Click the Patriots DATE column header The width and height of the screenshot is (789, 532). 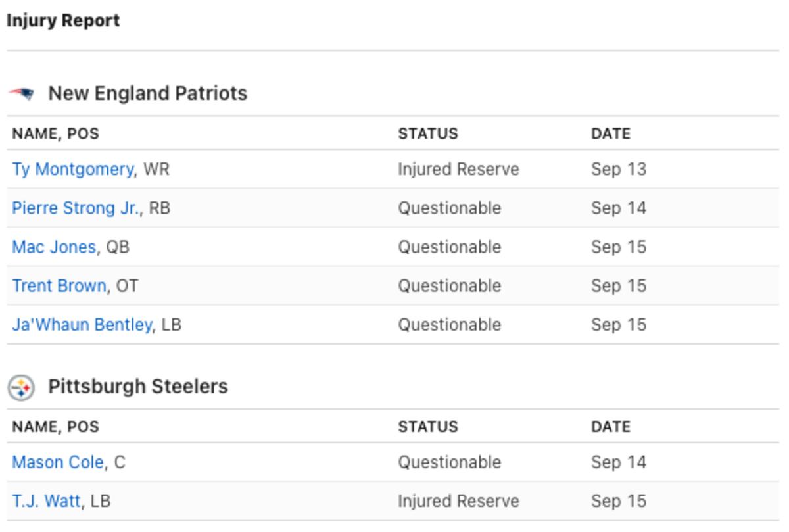click(610, 133)
